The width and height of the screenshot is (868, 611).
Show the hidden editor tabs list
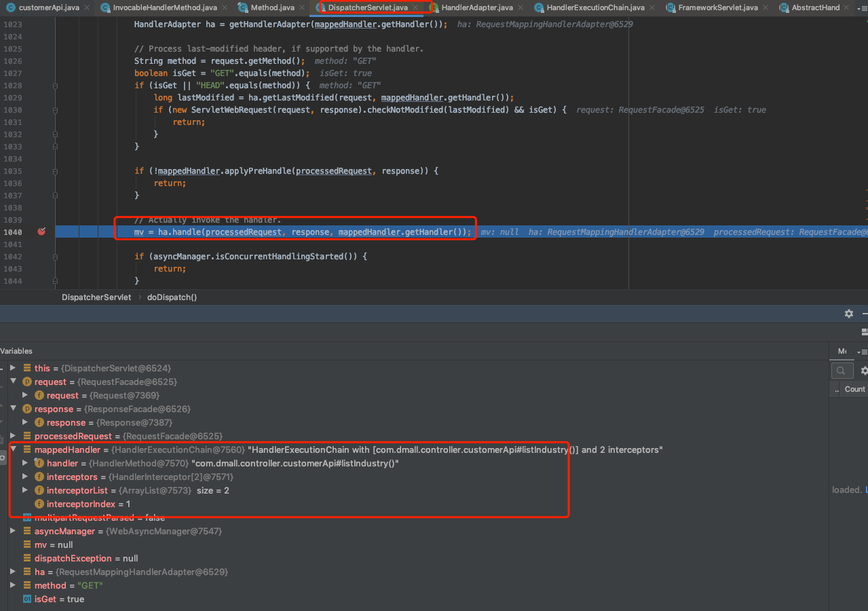coord(861,7)
